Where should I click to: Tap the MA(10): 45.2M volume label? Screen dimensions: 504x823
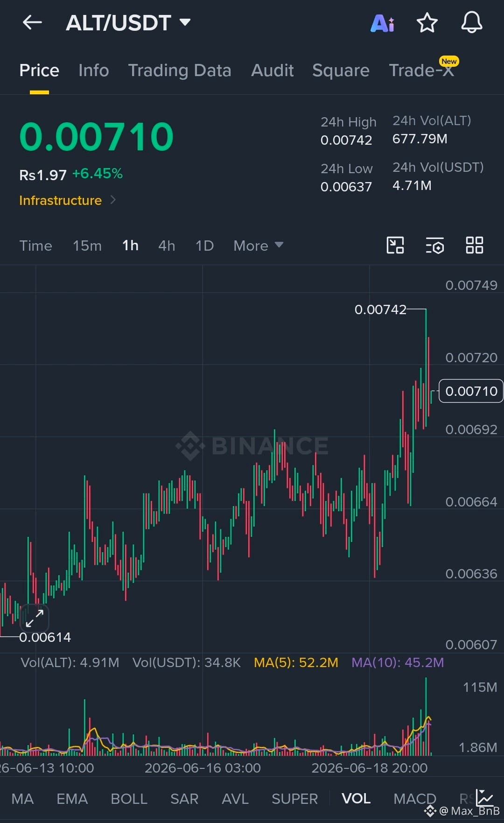(x=398, y=662)
